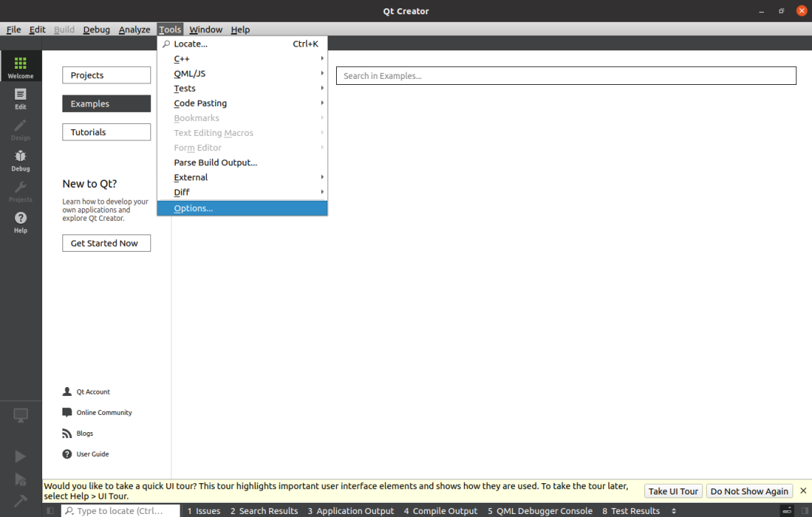
Task: Click the Locate magnifier icon in menu
Action: (166, 44)
